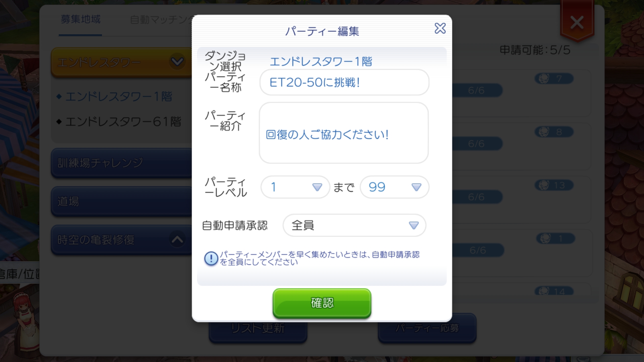Edit the party introduction text box
This screenshot has height=362, width=644.
coord(344,133)
